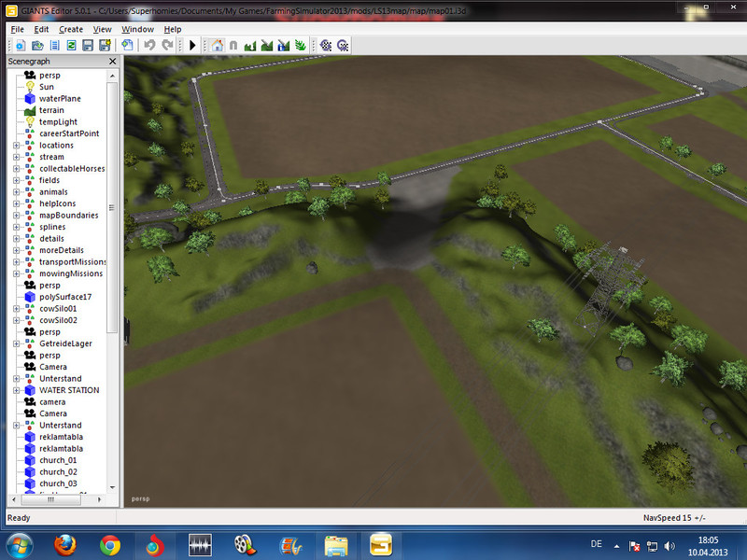
Task: Click the blue list document toolbar icon
Action: pos(55,46)
